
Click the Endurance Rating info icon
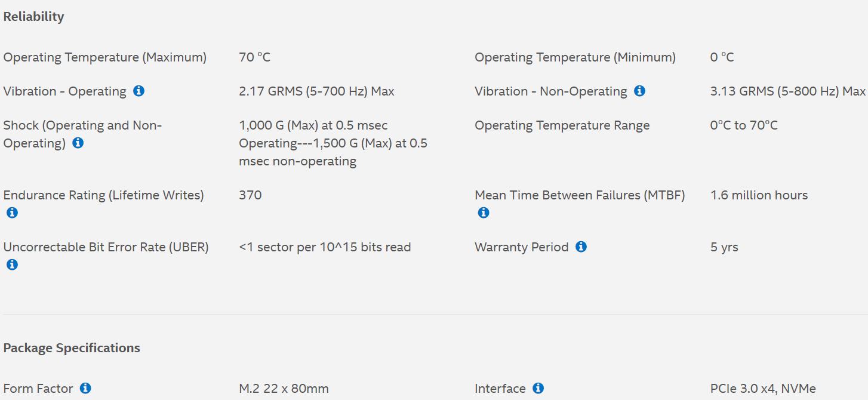12,213
